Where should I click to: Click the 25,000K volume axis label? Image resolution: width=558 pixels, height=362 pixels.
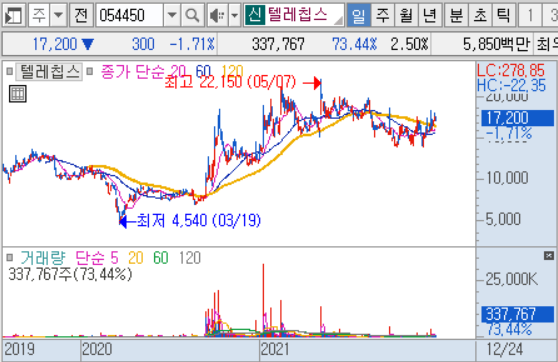[512, 279]
